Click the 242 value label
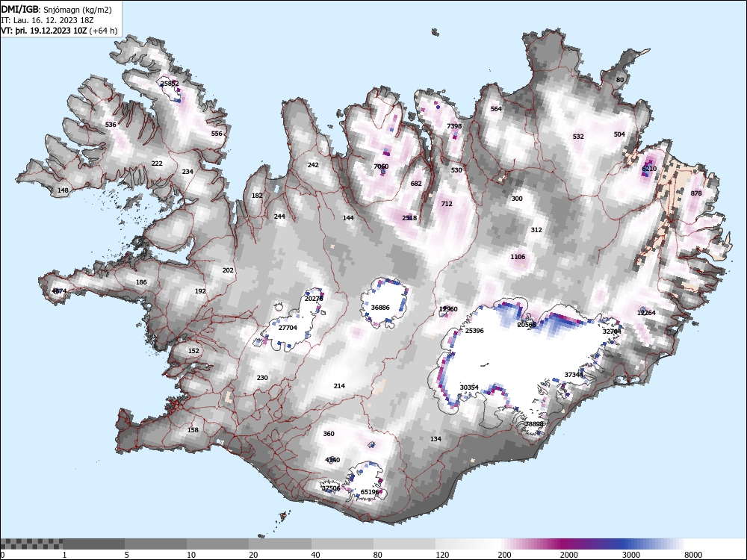Image resolution: width=747 pixels, height=560 pixels. 313,165
